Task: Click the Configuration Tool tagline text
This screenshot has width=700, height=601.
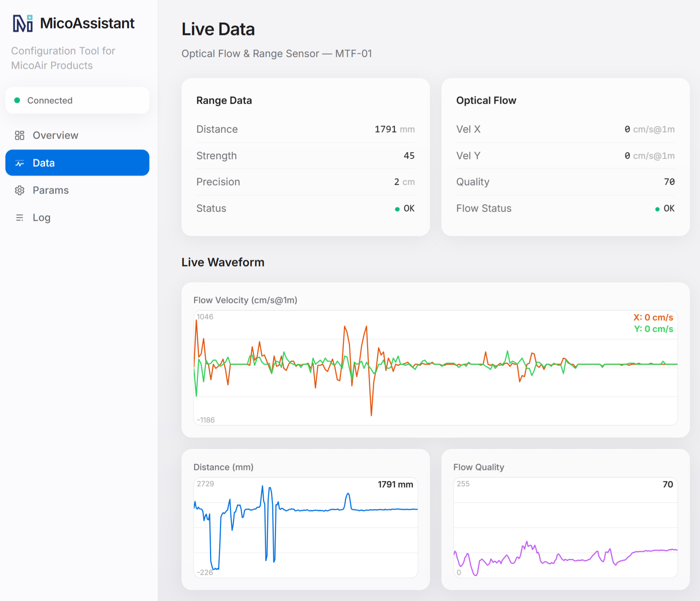Action: [63, 58]
